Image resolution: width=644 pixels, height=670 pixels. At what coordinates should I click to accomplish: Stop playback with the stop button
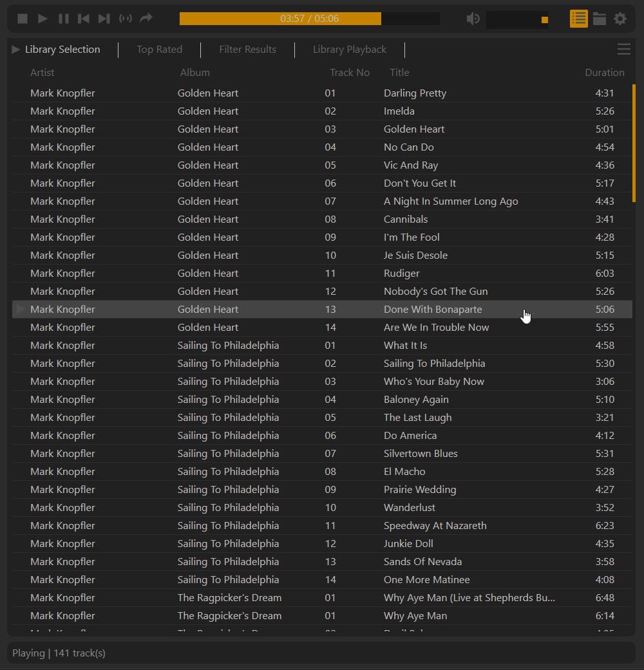(x=23, y=19)
